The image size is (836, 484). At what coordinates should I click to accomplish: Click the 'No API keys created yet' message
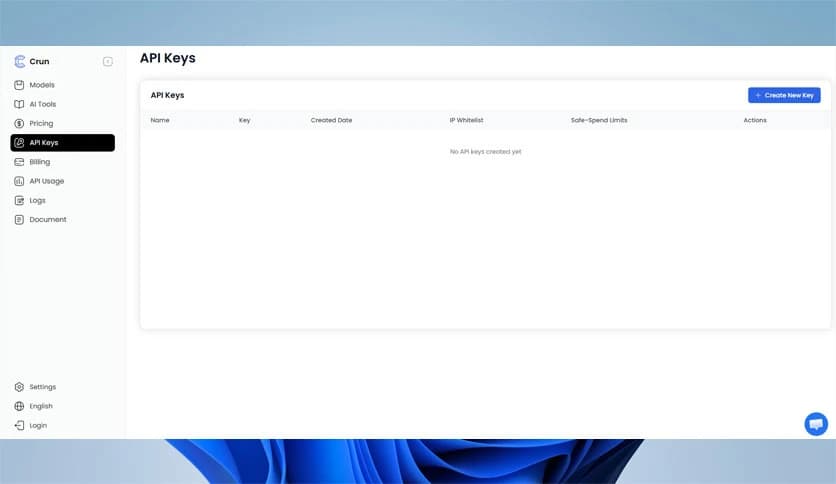(485, 151)
